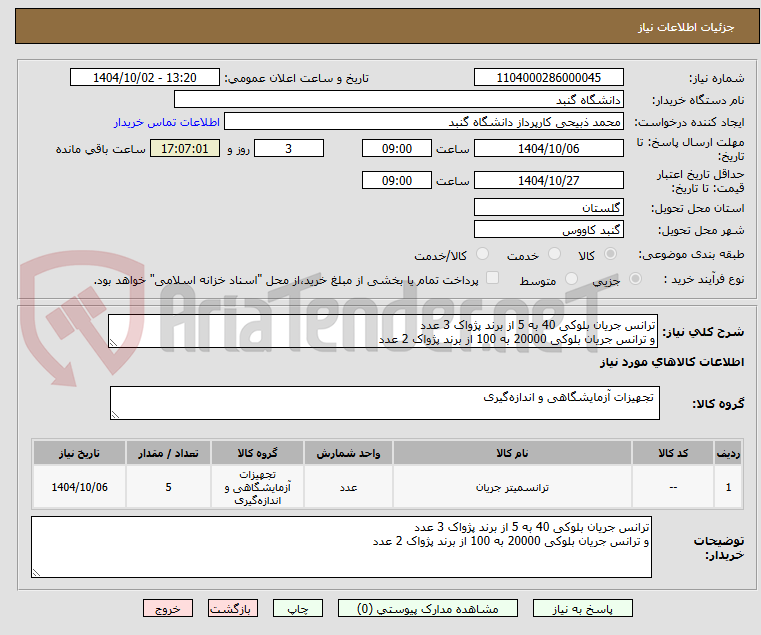Open اطلاعات تماس خریدار link
This screenshot has height=635, width=761.
click(x=166, y=122)
